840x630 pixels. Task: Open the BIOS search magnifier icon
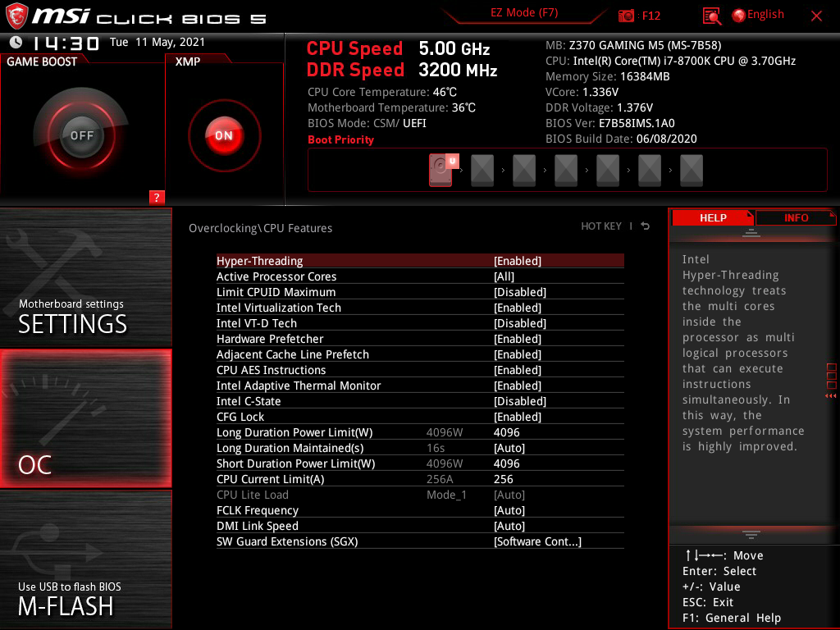pos(711,16)
